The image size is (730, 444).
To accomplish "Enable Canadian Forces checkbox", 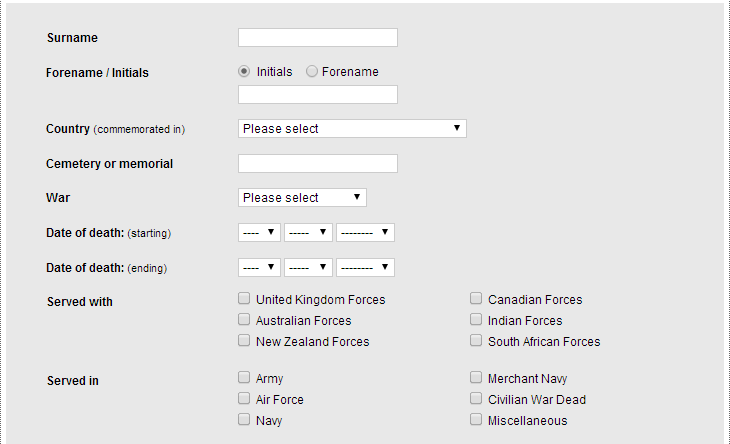I will click(476, 298).
